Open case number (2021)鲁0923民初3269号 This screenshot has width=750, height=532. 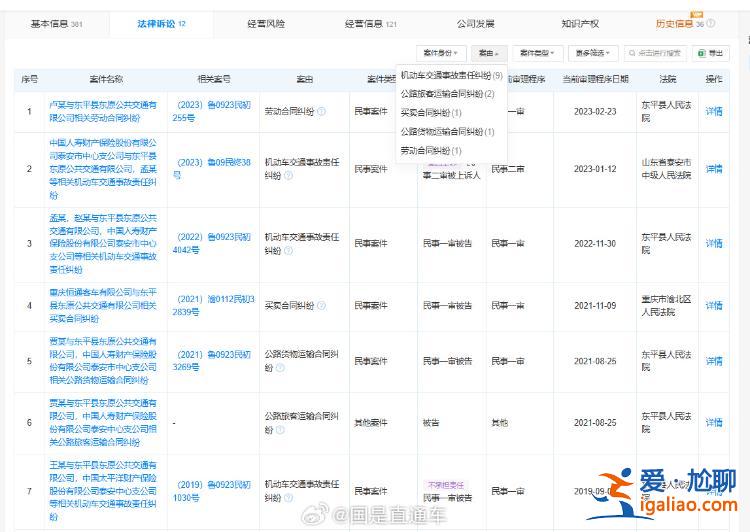tap(211, 361)
